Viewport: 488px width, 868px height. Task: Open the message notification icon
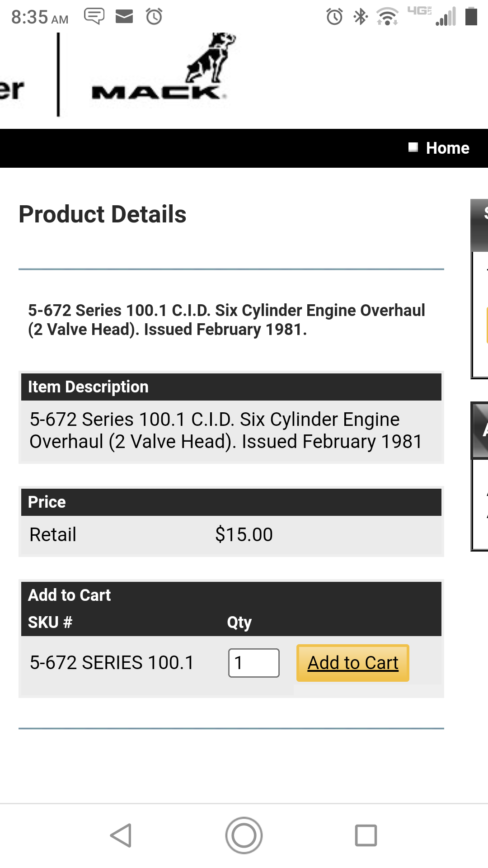94,17
